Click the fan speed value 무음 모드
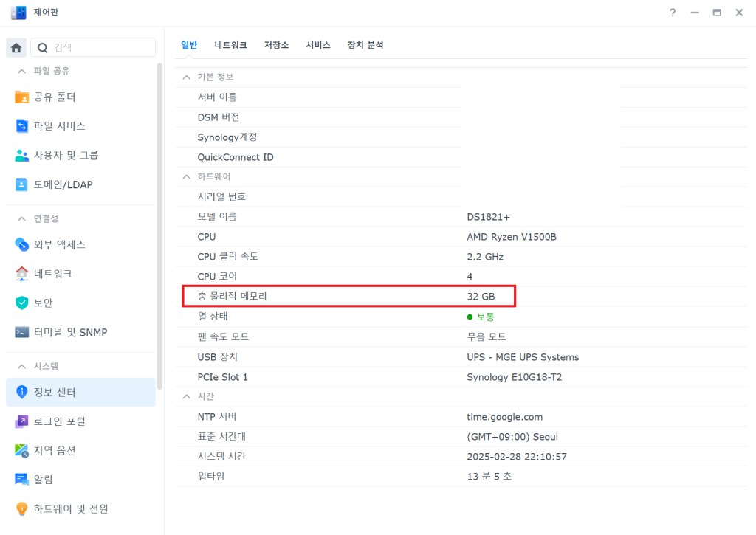Viewport: 756px width, 535px height. tap(486, 336)
